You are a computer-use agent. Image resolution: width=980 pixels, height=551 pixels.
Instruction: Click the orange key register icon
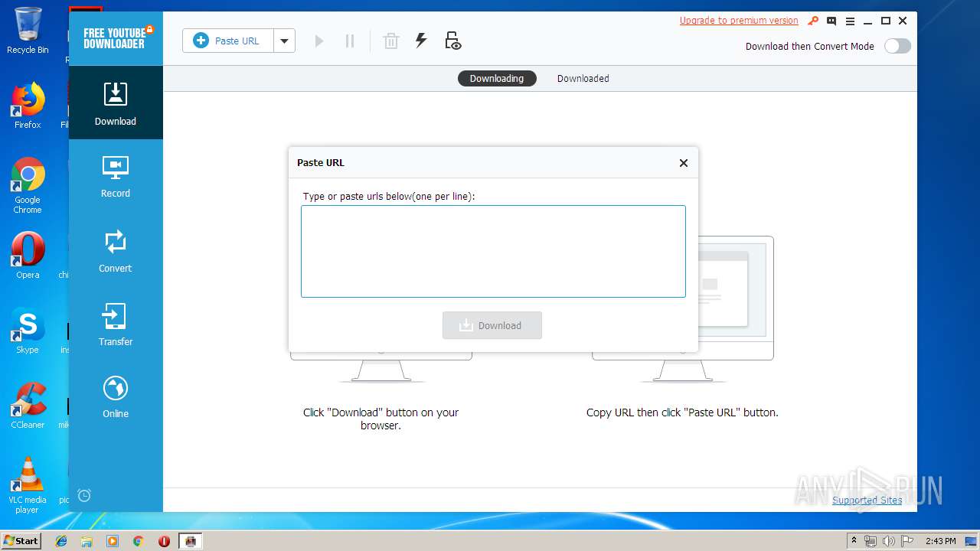(x=813, y=21)
